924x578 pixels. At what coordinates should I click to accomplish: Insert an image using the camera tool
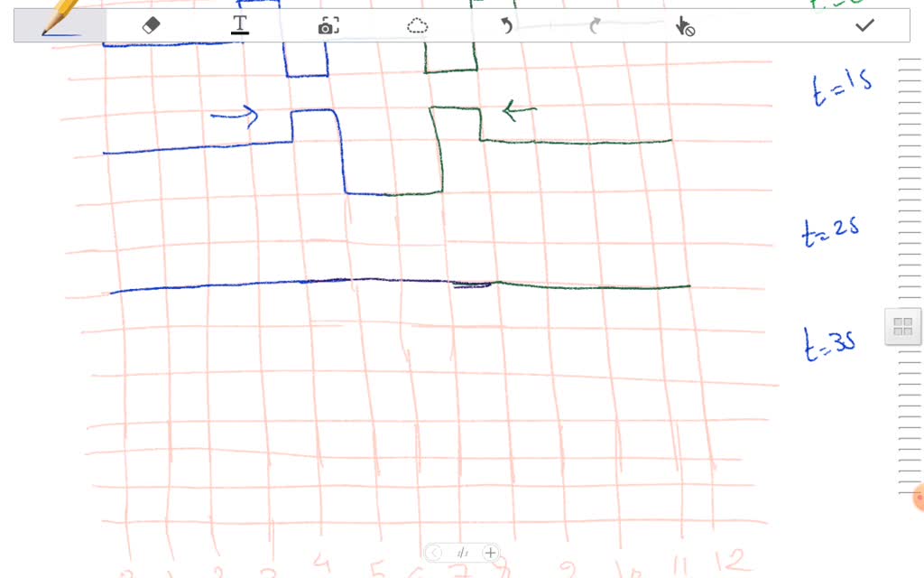pyautogui.click(x=328, y=25)
